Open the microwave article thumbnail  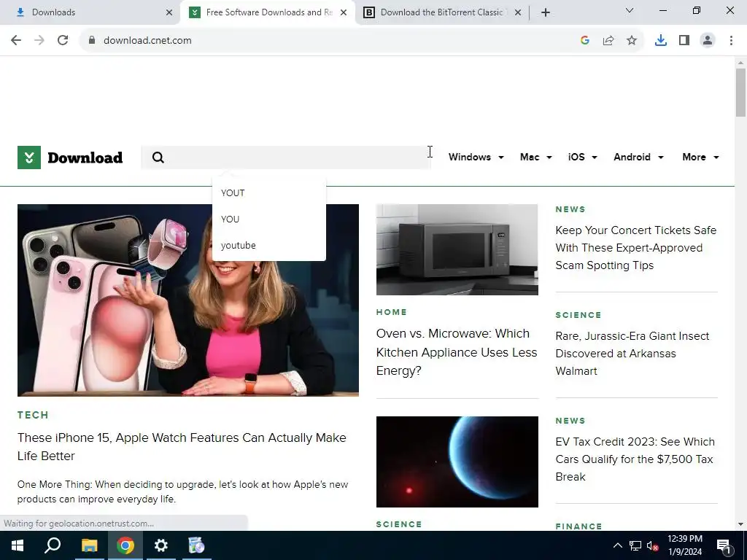coord(457,249)
